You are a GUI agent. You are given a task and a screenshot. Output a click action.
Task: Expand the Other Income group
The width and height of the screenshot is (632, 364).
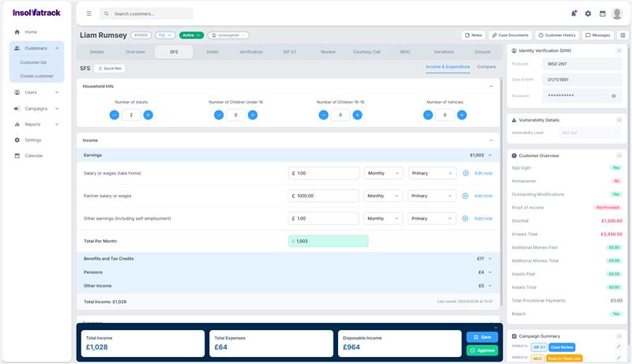pyautogui.click(x=490, y=286)
